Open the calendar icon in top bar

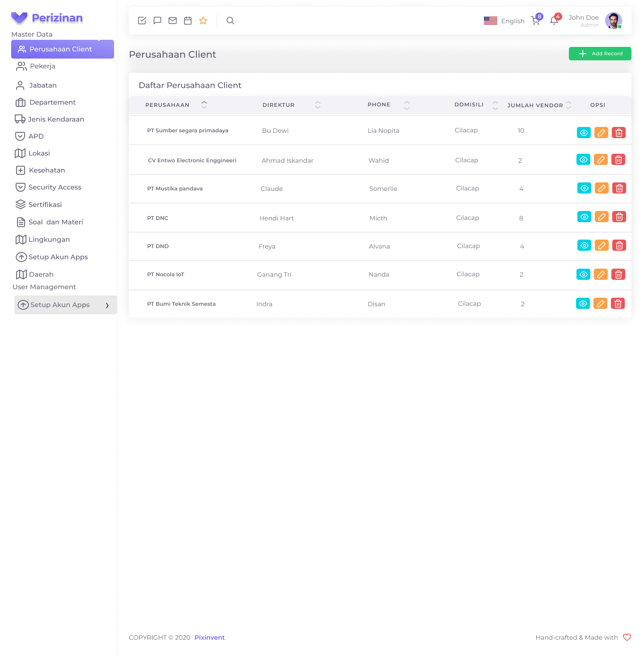pyautogui.click(x=188, y=21)
